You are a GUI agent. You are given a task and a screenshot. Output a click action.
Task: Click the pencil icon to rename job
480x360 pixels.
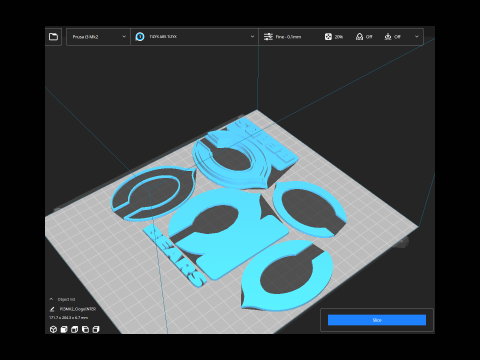click(52, 309)
